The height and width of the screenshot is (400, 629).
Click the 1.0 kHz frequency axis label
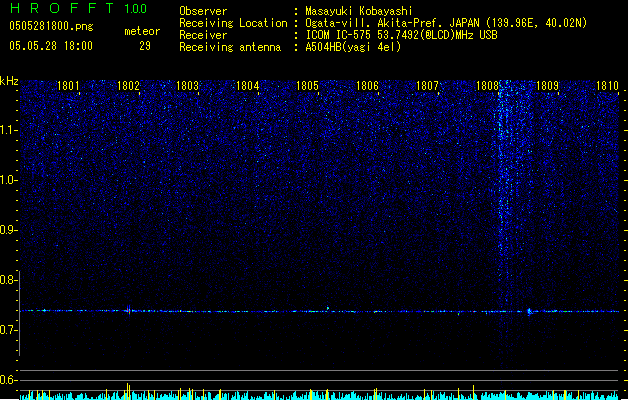tap(9, 180)
